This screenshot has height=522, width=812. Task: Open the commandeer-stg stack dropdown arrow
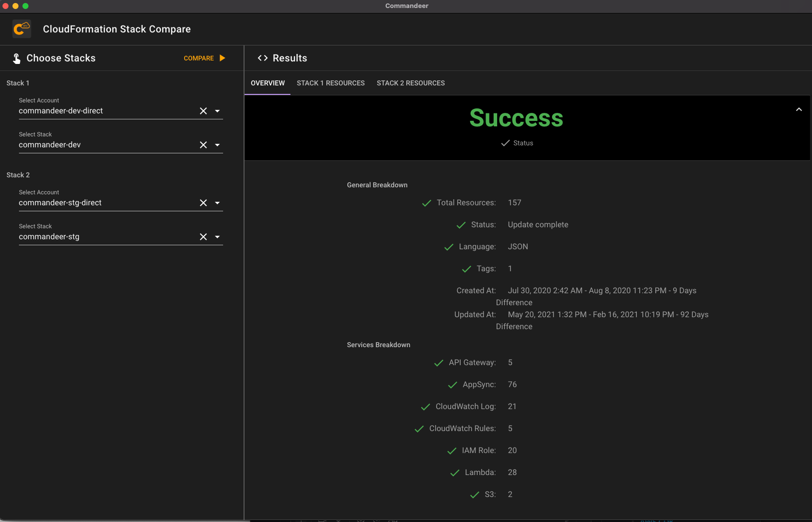[x=217, y=237]
